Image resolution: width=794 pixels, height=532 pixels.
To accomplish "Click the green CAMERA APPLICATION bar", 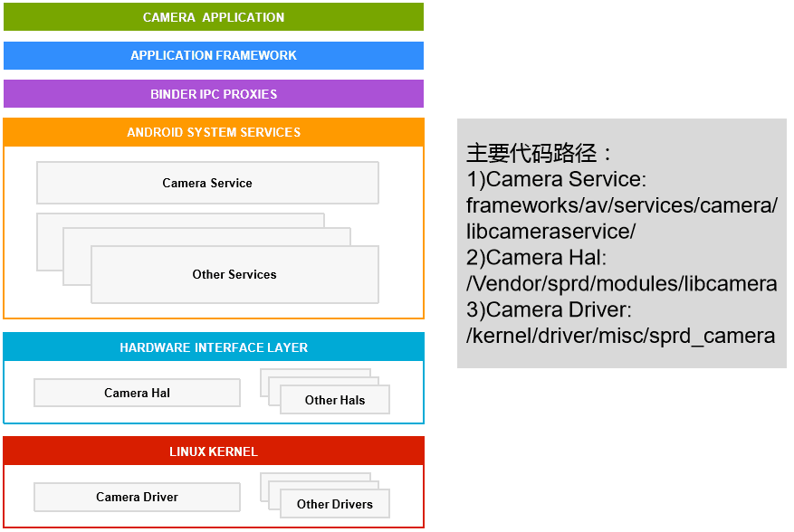I will 214,16.
